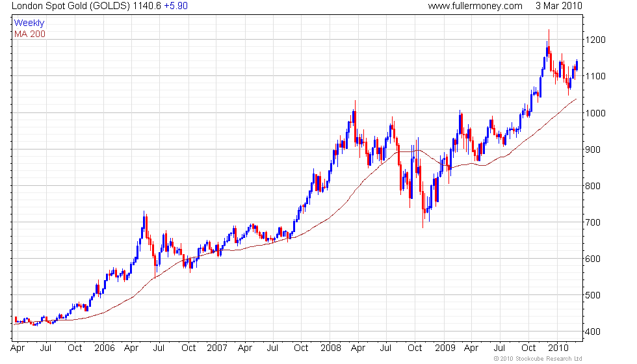Click the London Spot Gold (GOLDS) title

point(70,6)
